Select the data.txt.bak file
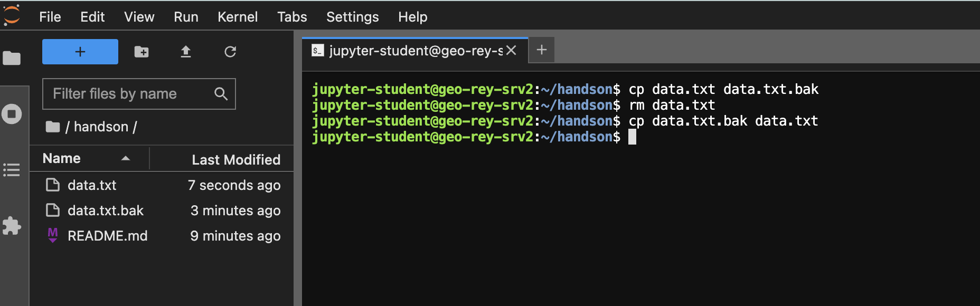This screenshot has width=980, height=306. tap(106, 211)
